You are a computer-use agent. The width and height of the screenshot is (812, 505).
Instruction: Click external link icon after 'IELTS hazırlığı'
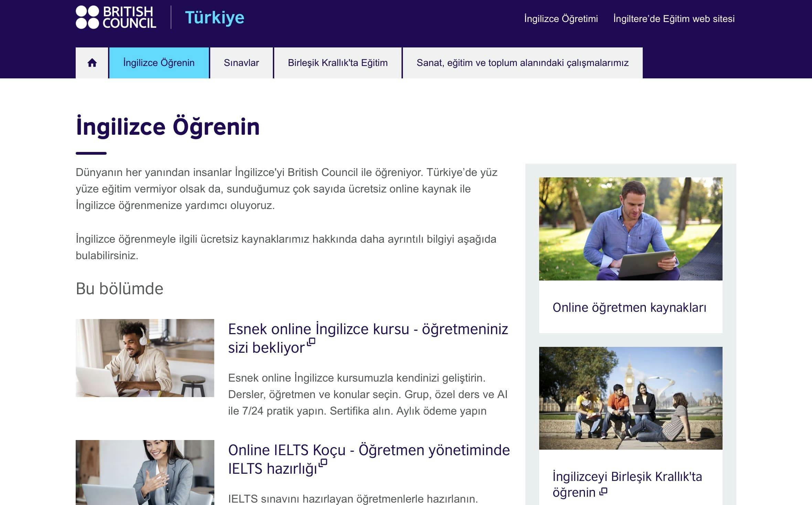323,463
